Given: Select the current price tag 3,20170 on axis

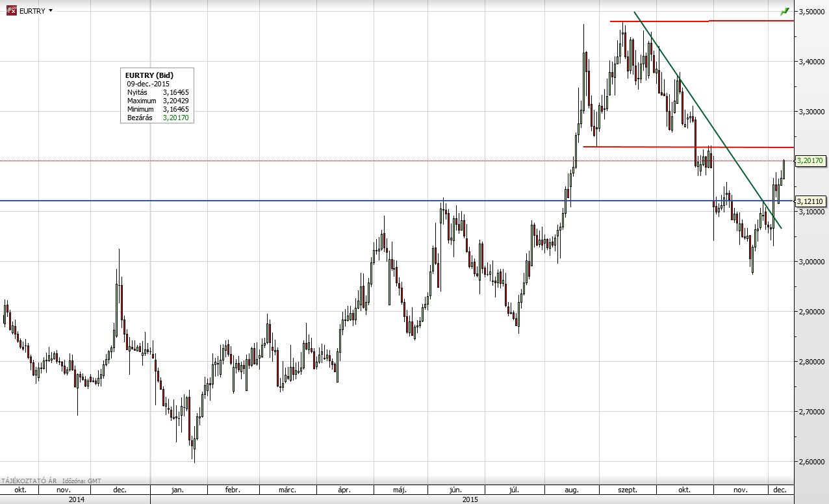Looking at the screenshot, I should (x=810, y=161).
